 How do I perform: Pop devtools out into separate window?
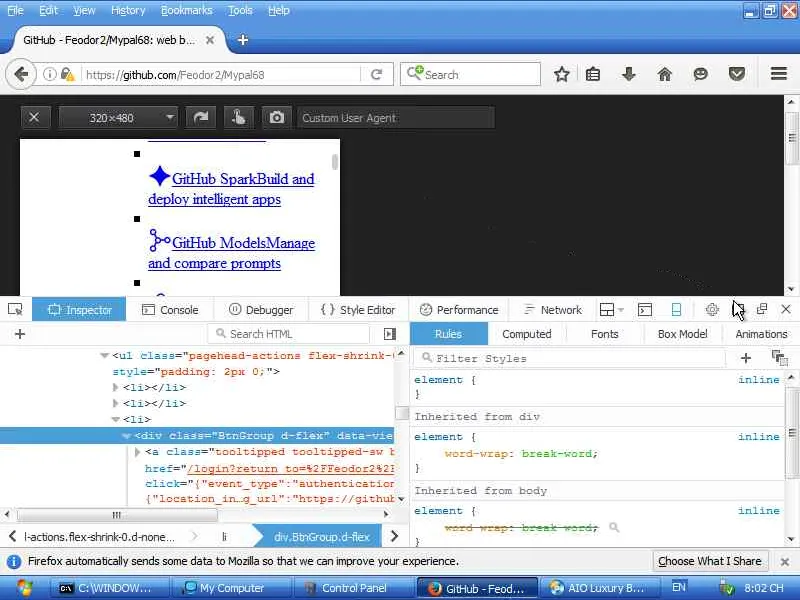point(762,309)
